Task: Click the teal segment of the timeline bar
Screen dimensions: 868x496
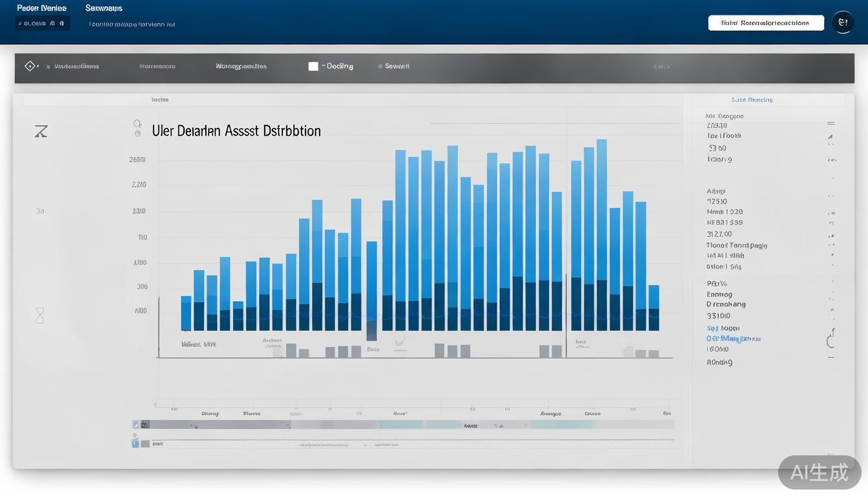Action: (400, 425)
